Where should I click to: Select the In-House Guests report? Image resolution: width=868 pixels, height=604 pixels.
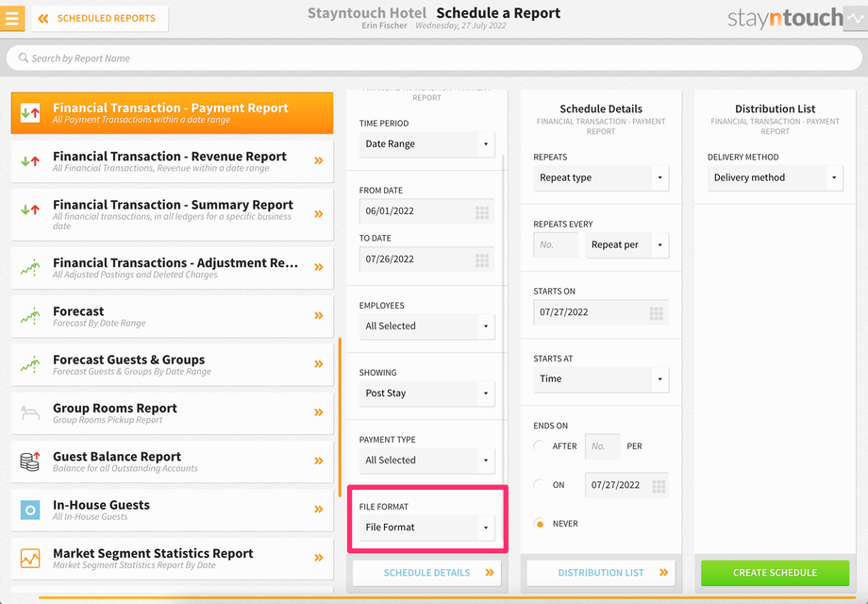[x=172, y=510]
